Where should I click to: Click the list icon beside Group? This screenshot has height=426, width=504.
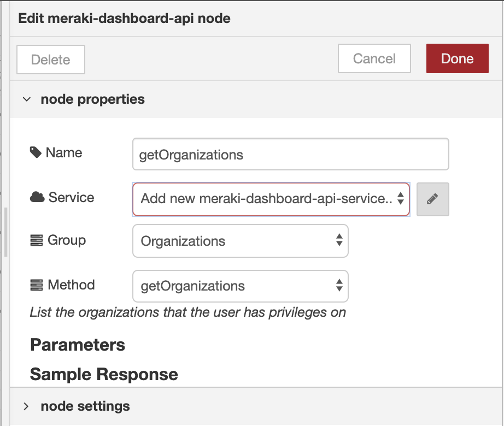pyautogui.click(x=36, y=240)
